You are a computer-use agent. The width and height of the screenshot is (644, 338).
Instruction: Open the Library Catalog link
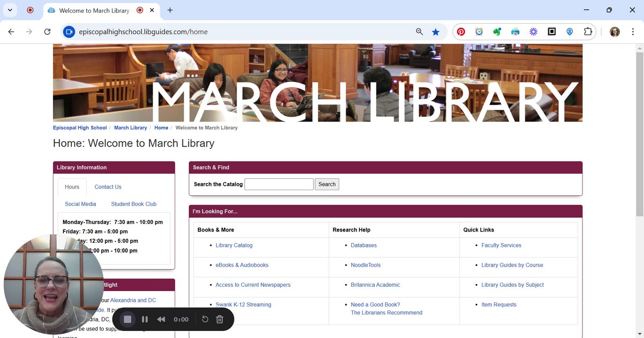(x=234, y=245)
